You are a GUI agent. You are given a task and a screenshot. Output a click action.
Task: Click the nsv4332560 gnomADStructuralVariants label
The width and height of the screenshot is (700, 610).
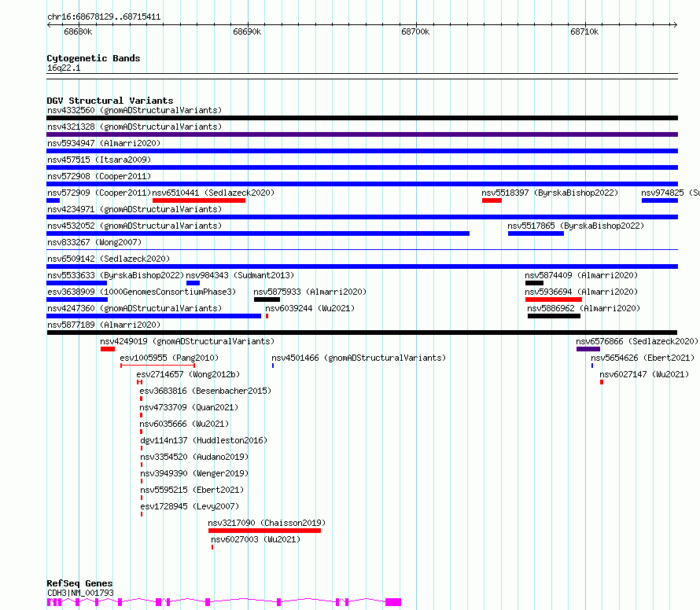pyautogui.click(x=134, y=110)
